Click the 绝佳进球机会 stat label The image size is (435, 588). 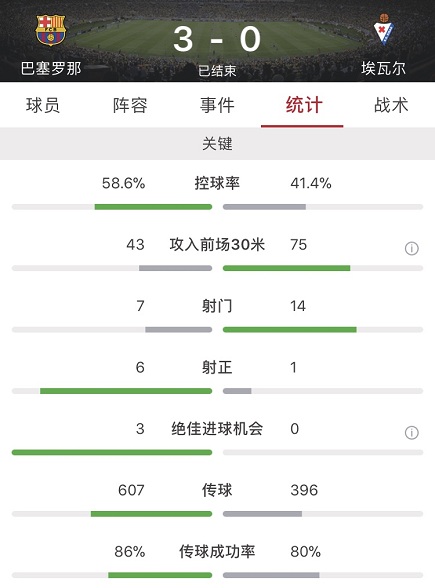217,429
